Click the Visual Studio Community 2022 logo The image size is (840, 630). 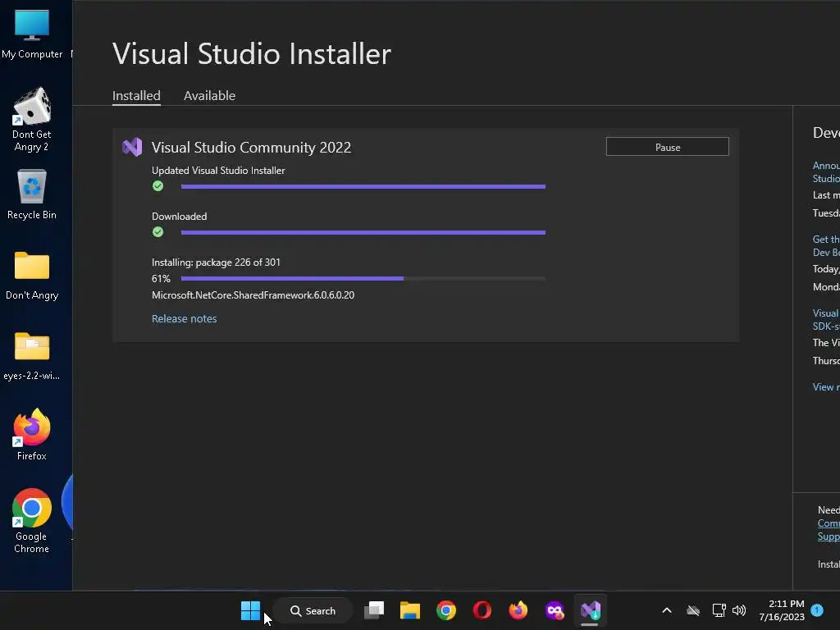132,147
